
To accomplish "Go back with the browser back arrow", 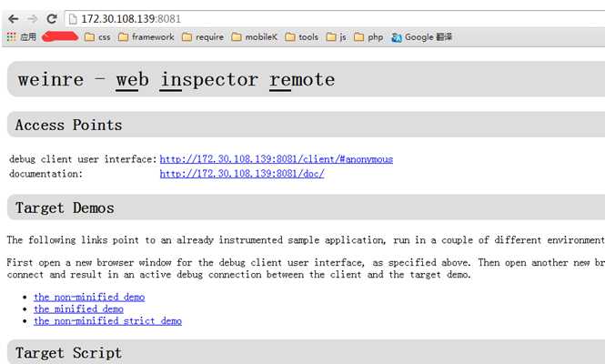I will point(13,18).
